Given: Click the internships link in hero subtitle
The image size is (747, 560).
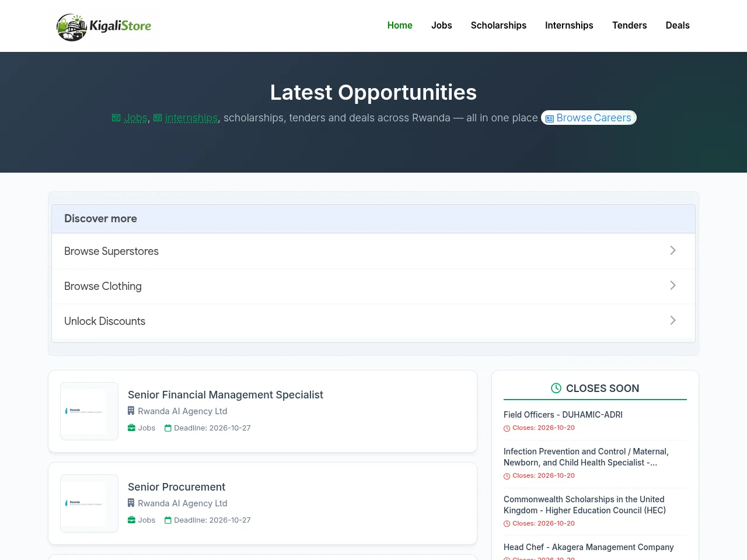Looking at the screenshot, I should [x=191, y=118].
